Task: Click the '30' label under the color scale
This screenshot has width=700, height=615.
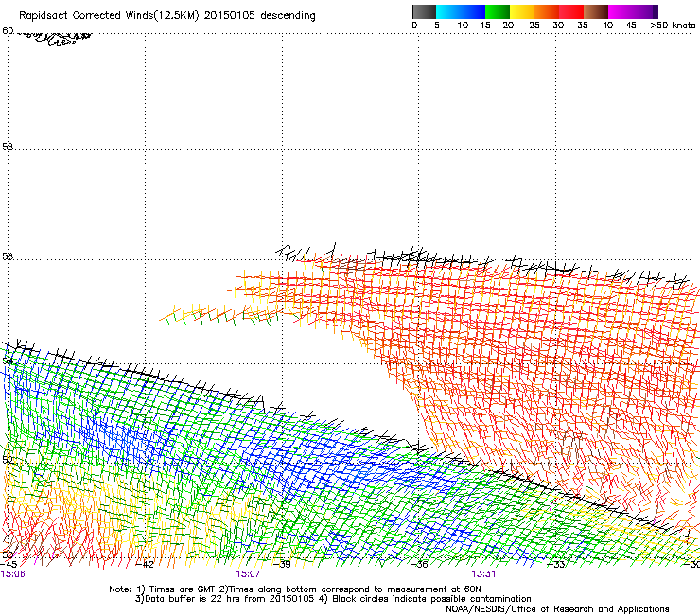Action: [x=558, y=26]
